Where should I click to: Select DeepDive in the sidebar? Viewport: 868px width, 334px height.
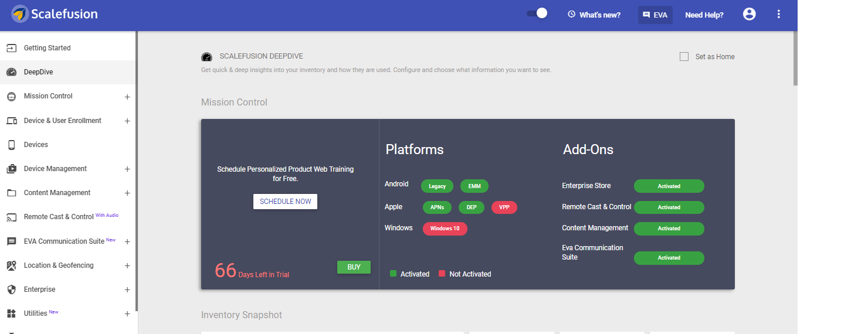click(68, 72)
